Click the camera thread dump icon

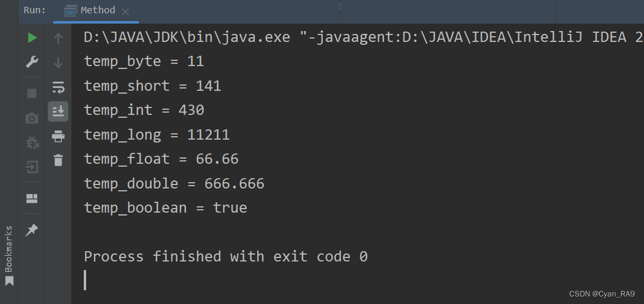32,119
